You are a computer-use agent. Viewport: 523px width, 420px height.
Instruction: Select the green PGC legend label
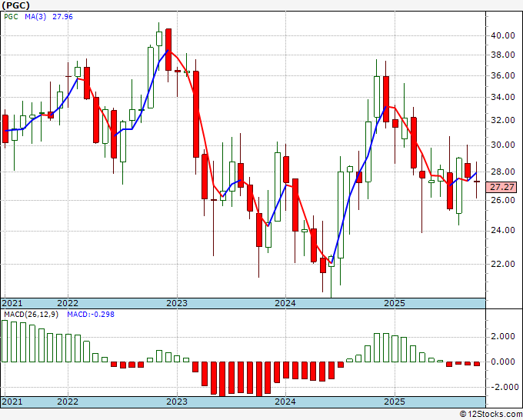click(x=11, y=17)
